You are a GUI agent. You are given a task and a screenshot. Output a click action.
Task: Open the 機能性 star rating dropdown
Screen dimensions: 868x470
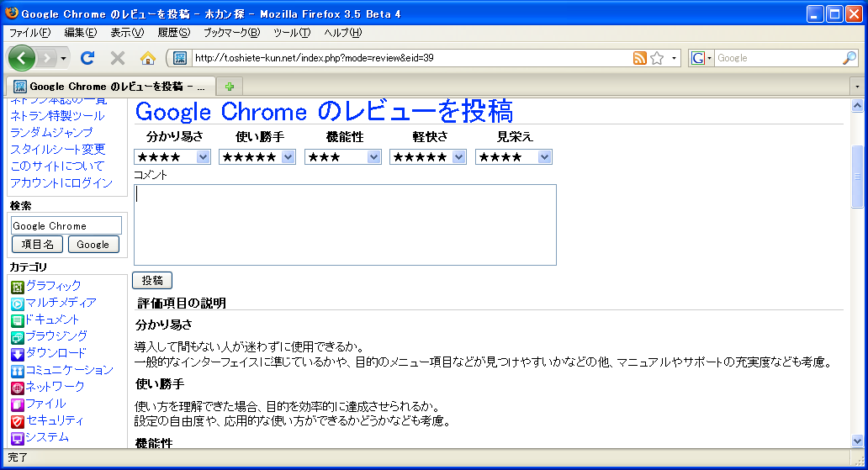(342, 157)
